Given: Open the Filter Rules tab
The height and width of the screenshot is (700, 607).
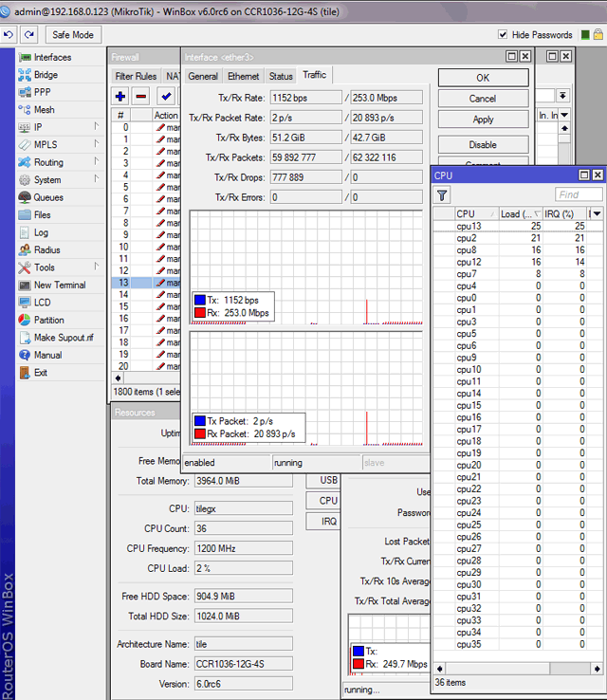Looking at the screenshot, I should click(x=136, y=76).
